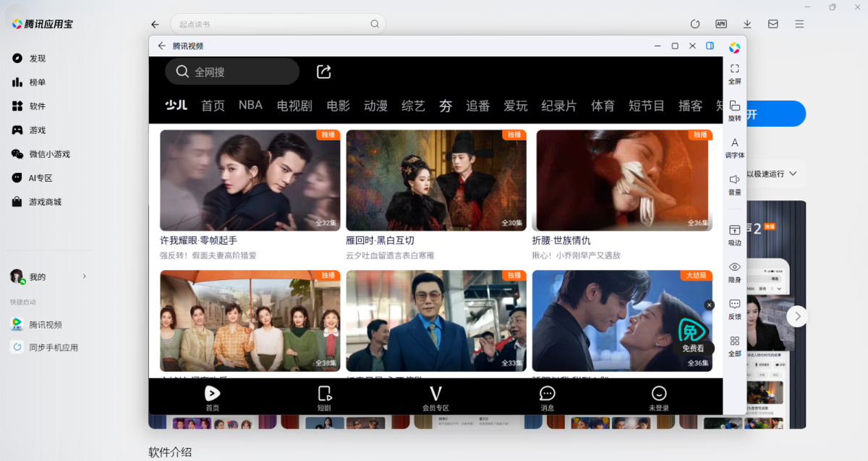Open the 消息 messages icon in bottom bar
Image resolution: width=868 pixels, height=461 pixels.
(548, 394)
